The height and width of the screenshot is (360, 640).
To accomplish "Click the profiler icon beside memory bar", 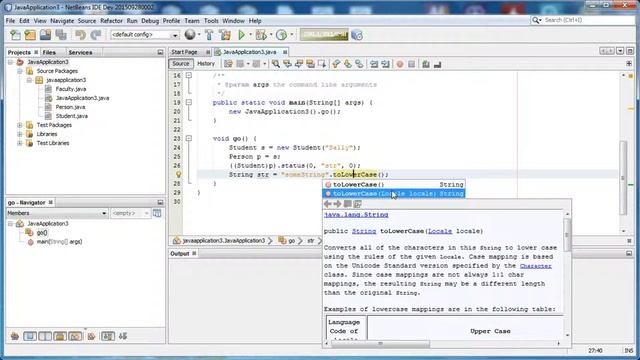I will 357,36.
